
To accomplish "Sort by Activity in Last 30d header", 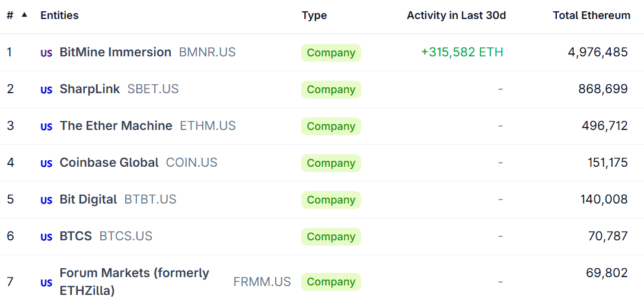I will pyautogui.click(x=456, y=15).
